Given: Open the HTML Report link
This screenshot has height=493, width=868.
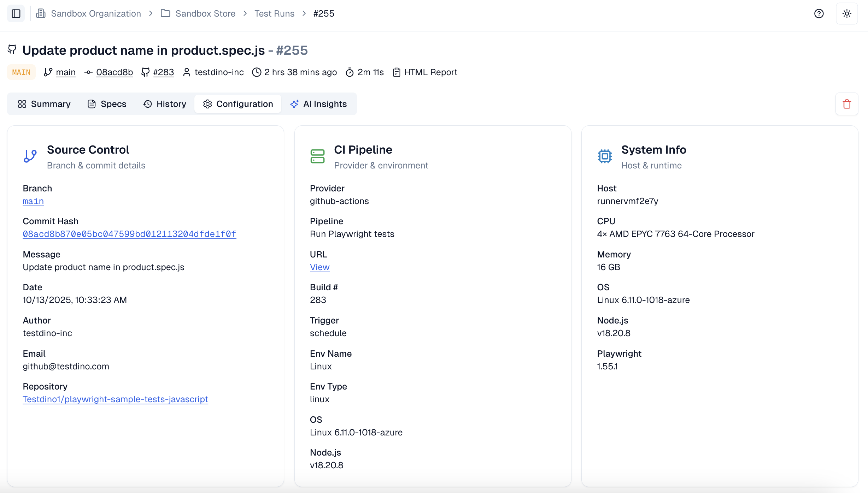Looking at the screenshot, I should point(430,72).
